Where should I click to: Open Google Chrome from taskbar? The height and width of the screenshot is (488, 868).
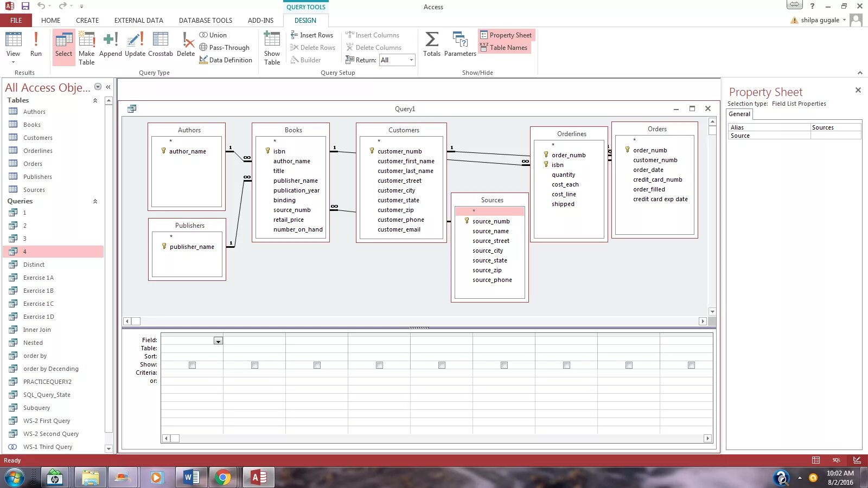click(222, 477)
